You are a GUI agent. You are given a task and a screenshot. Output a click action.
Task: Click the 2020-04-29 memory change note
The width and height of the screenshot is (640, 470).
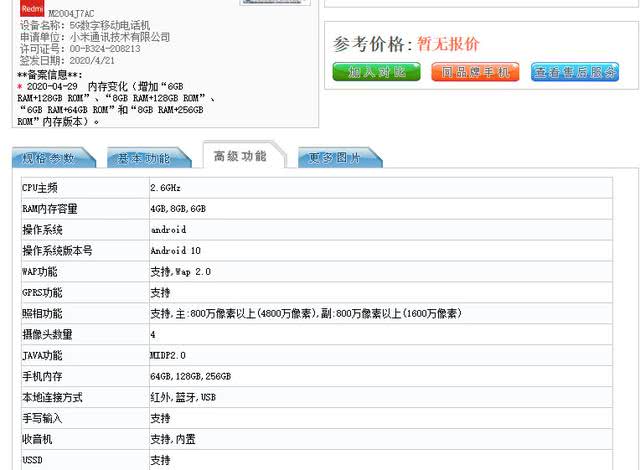116,104
